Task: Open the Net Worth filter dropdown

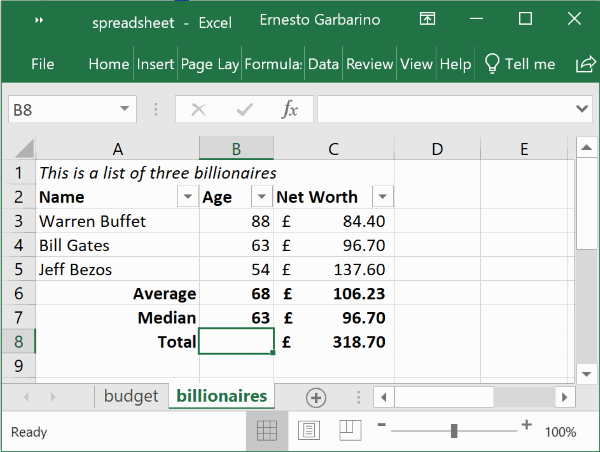Action: [382, 197]
